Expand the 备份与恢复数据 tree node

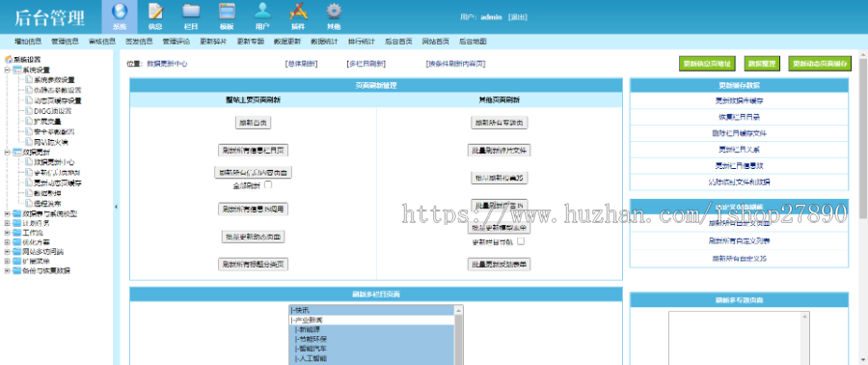tap(7, 270)
